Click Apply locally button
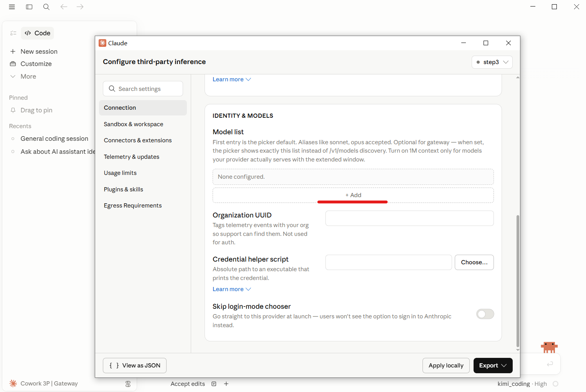586x392 pixels. 446,366
